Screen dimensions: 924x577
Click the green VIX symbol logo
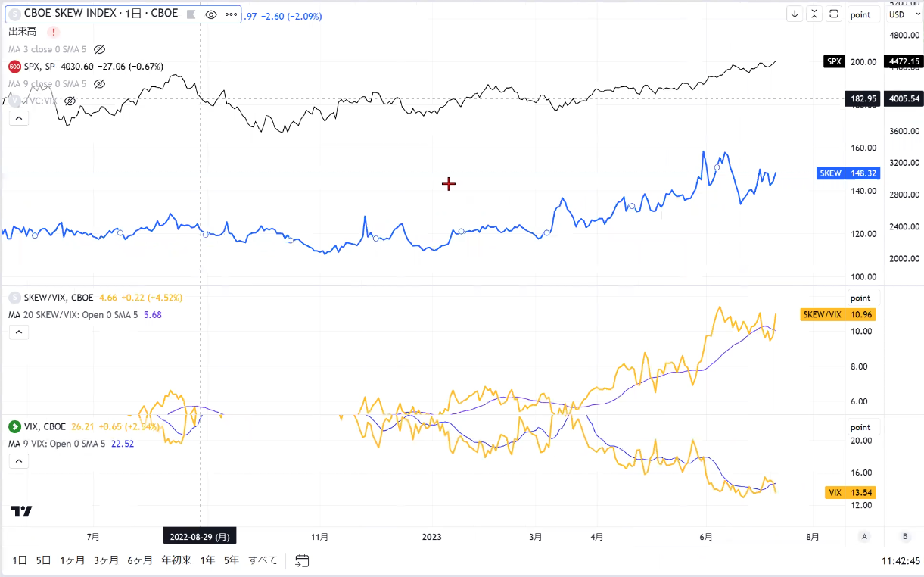14,427
